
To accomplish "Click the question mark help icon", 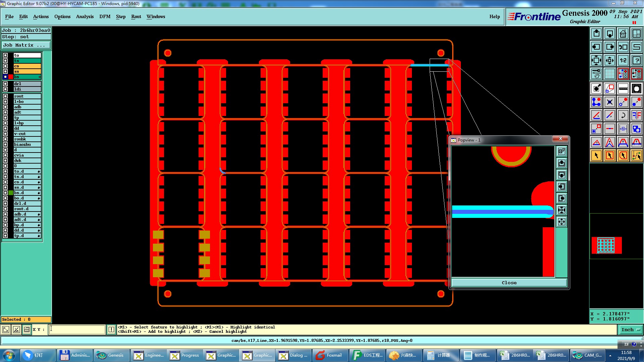I will click(636, 60).
